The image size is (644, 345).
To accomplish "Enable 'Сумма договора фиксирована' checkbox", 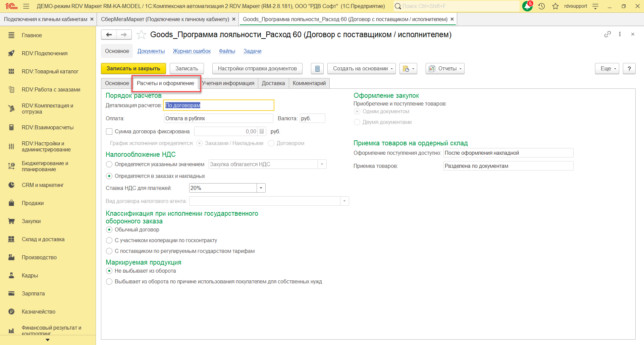I will [109, 132].
